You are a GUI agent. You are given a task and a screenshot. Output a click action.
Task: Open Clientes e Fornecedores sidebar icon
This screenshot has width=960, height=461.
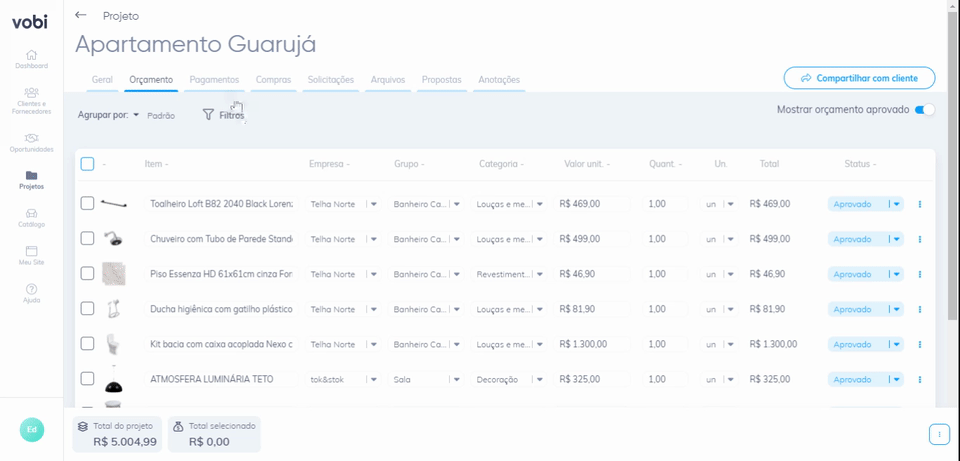click(31, 92)
